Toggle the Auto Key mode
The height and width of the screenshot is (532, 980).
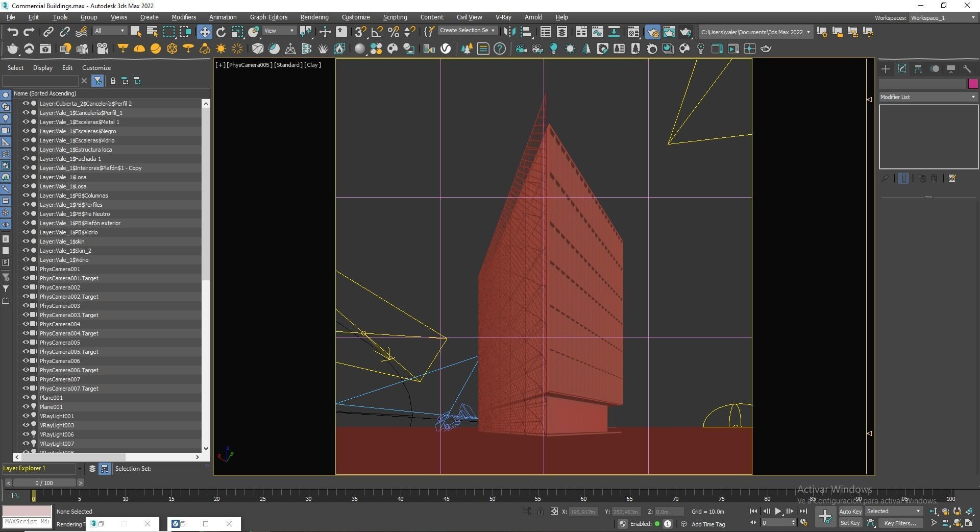pos(850,512)
